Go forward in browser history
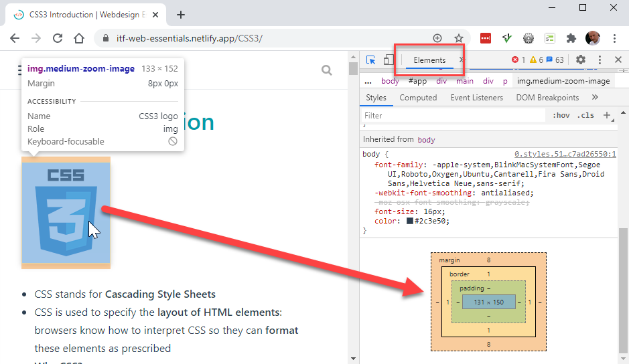The width and height of the screenshot is (629, 364). [x=36, y=38]
